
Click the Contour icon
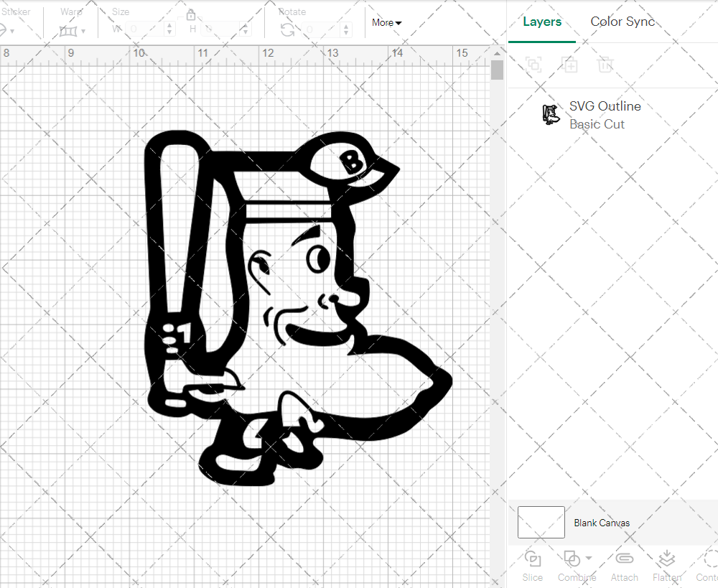tap(708, 559)
